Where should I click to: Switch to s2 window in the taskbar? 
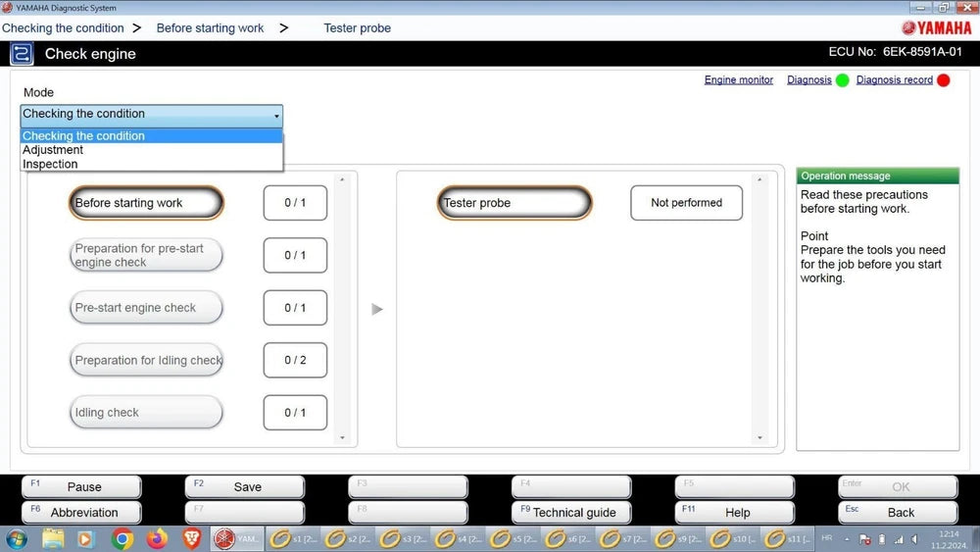pos(347,539)
